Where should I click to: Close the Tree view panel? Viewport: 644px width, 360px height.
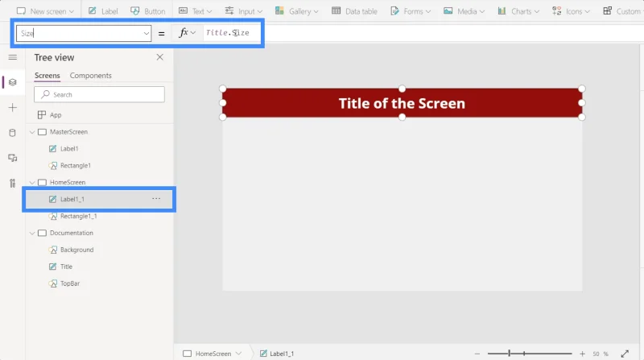pyautogui.click(x=159, y=57)
